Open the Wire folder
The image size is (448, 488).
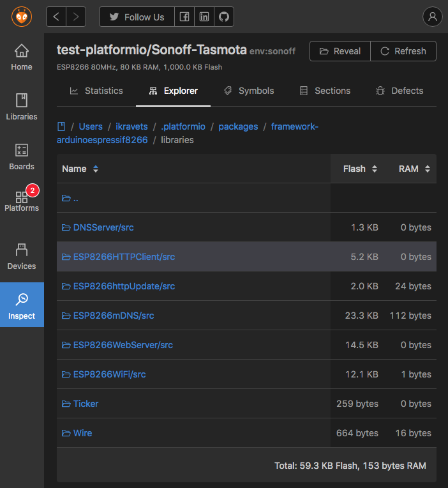(x=77, y=433)
